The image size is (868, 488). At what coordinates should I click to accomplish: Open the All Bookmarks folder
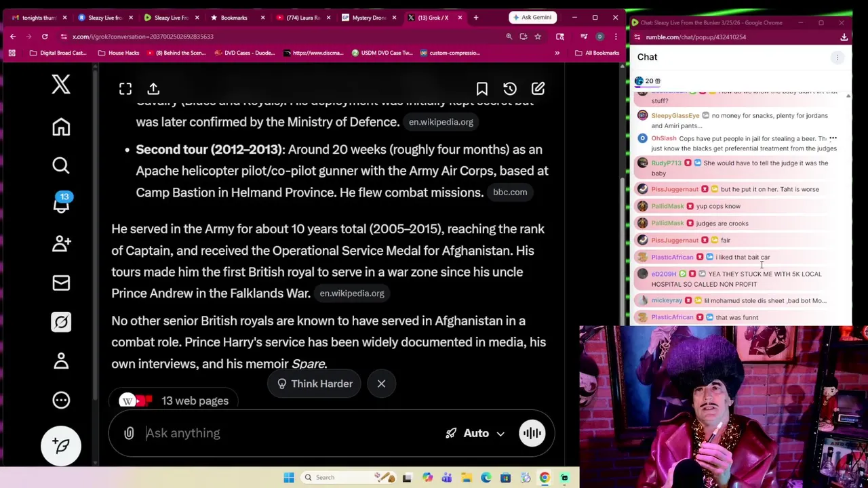click(x=598, y=53)
